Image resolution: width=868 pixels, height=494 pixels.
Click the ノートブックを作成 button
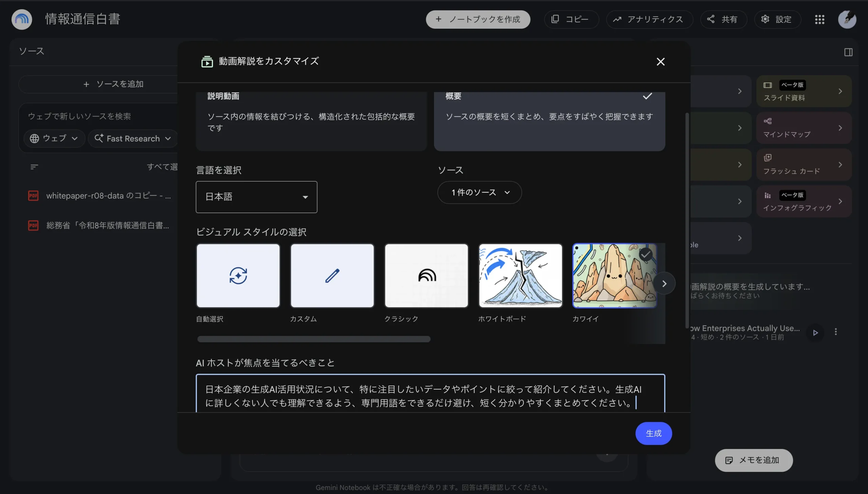click(x=478, y=19)
